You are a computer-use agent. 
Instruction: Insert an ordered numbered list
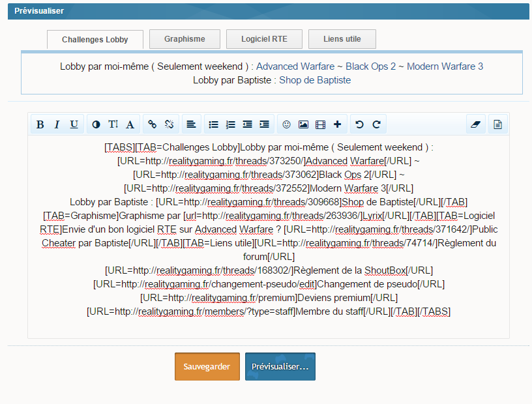(230, 124)
